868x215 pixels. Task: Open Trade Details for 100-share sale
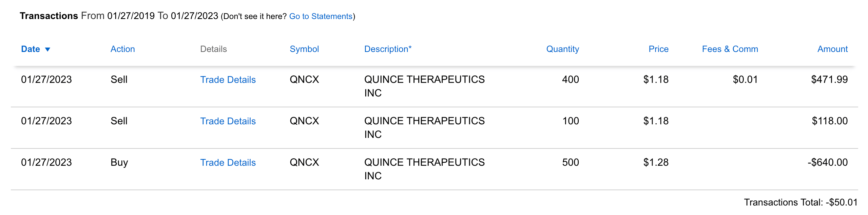[x=228, y=121]
